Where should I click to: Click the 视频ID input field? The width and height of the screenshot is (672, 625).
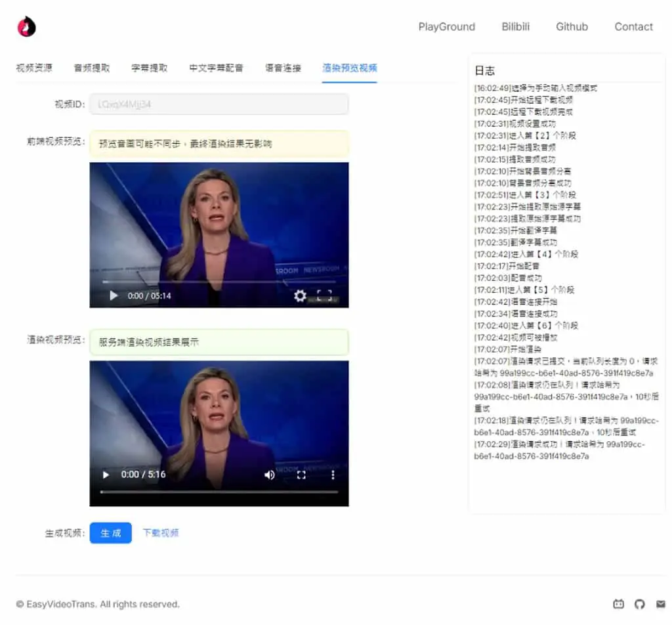point(219,104)
